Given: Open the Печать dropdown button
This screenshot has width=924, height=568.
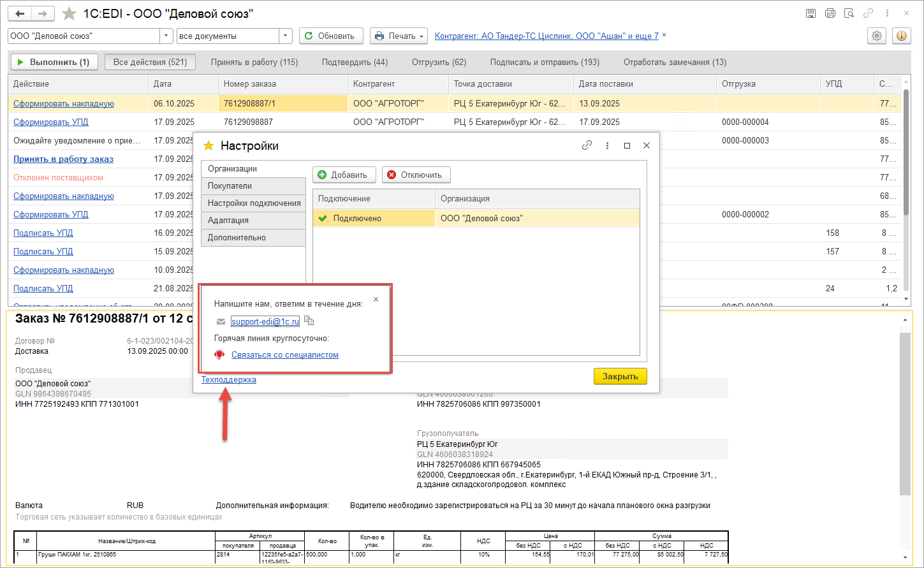Looking at the screenshot, I should [399, 36].
